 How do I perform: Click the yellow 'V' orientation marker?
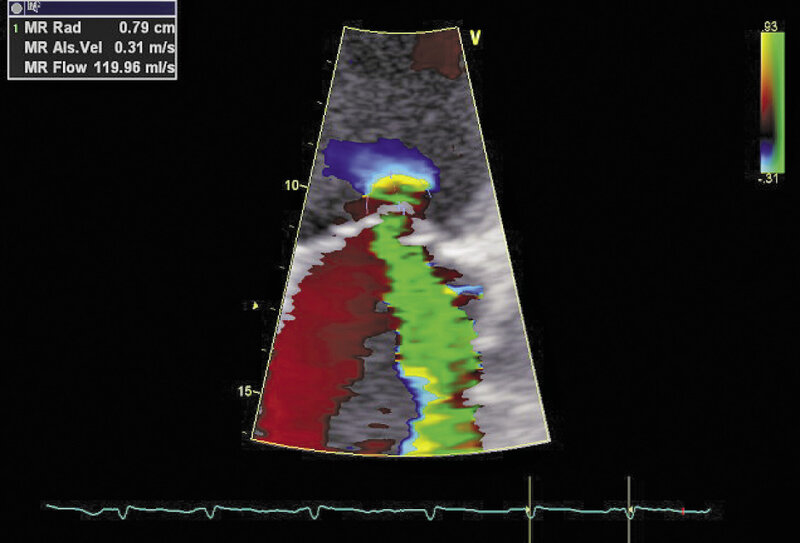475,38
